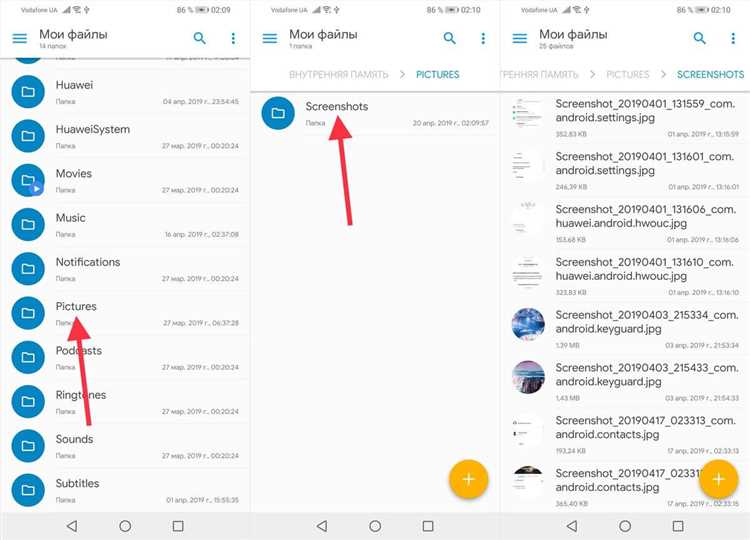This screenshot has width=750, height=540.
Task: Select the Ringtones folder
Action: pos(80,395)
